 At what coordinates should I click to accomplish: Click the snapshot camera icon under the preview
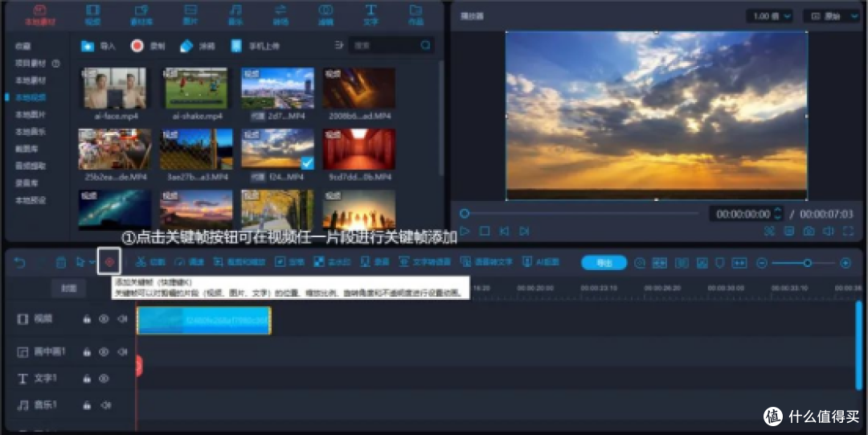coord(809,231)
